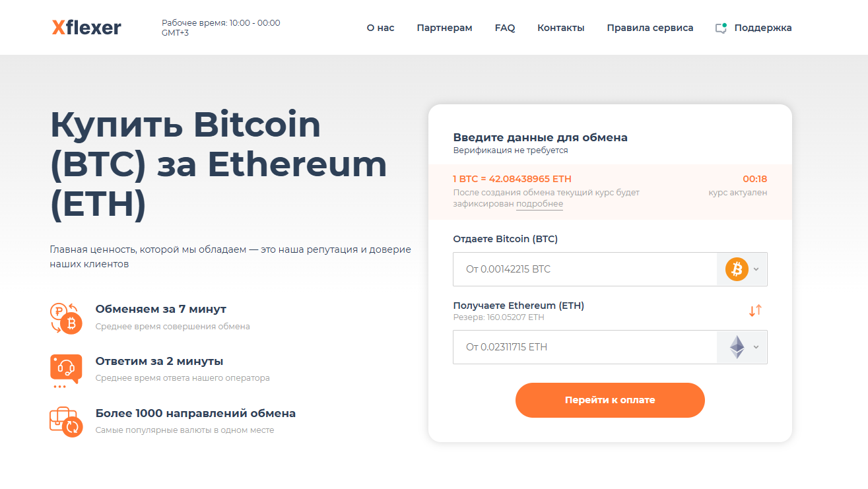Screen dimensions: 868x489
Task: Click the ruble-to-bitcoin exchange icon
Action: coord(66,317)
